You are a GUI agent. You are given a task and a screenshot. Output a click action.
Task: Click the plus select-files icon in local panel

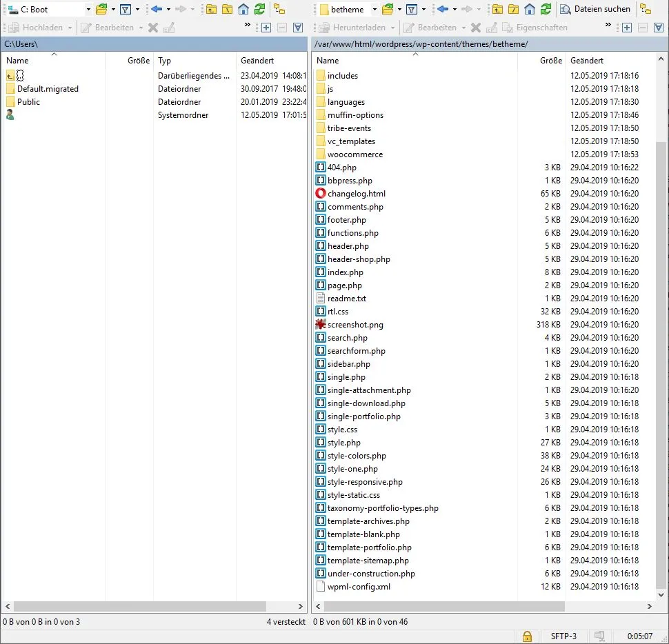(266, 28)
